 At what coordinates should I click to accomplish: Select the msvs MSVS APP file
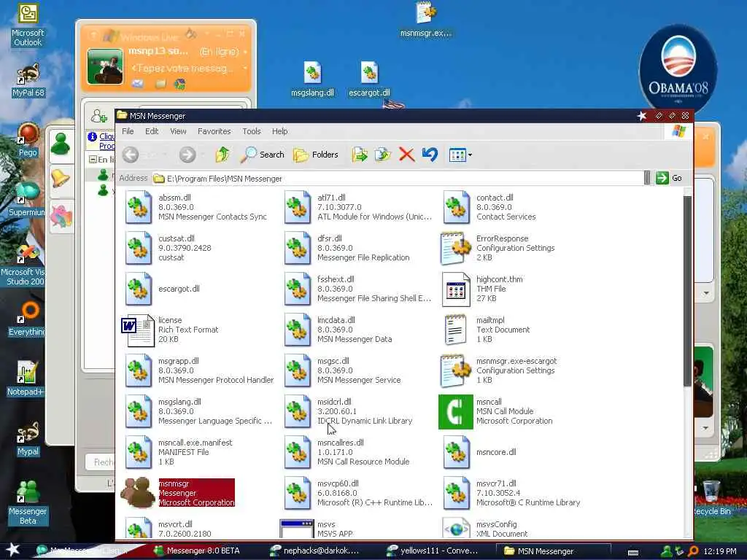coord(317,529)
